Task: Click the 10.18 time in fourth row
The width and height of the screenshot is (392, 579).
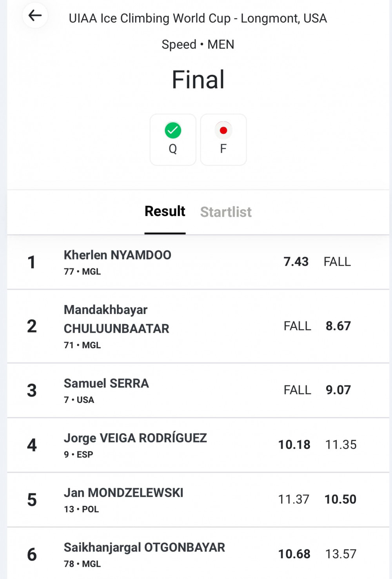Action: click(x=294, y=445)
